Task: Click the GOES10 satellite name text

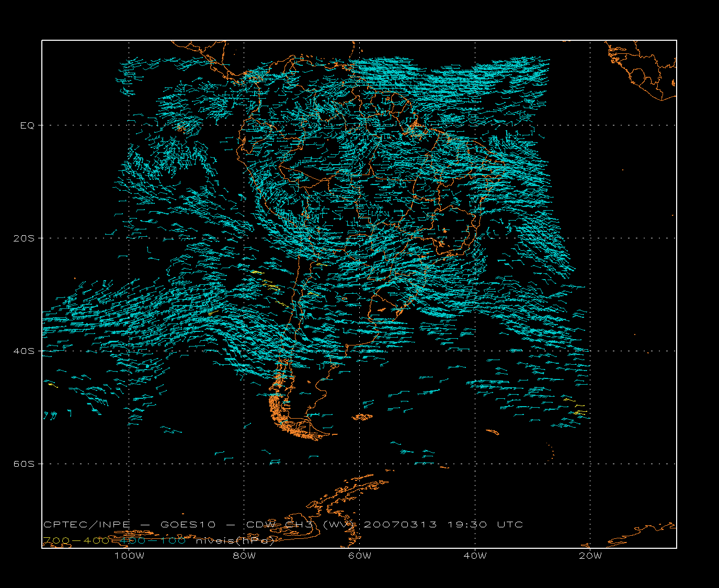Action: click(188, 525)
